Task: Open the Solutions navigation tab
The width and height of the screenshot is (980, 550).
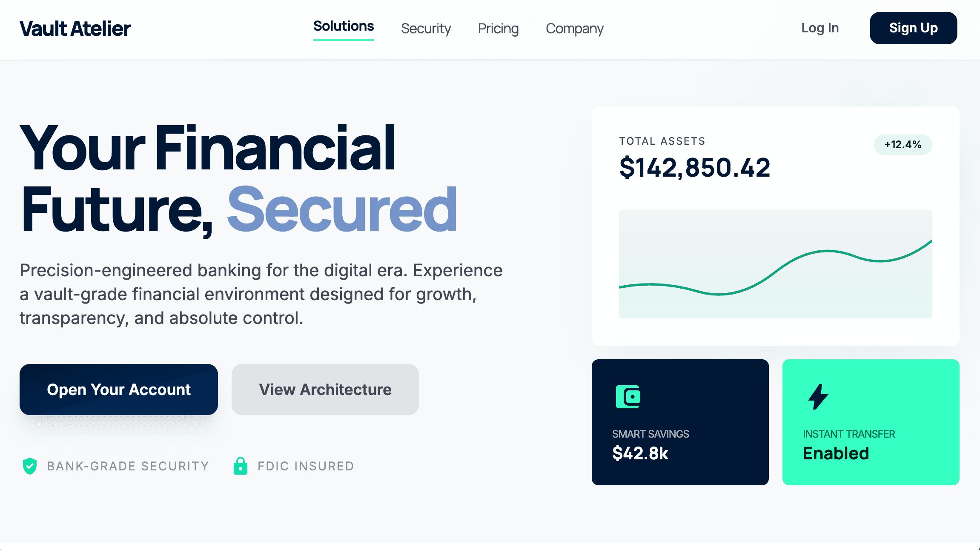Action: (x=344, y=26)
